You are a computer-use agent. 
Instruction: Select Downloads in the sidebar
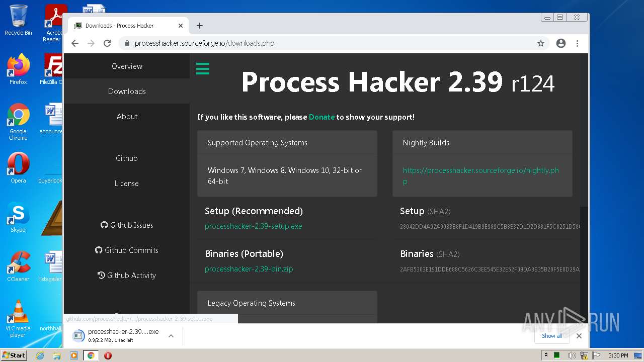pyautogui.click(x=127, y=92)
